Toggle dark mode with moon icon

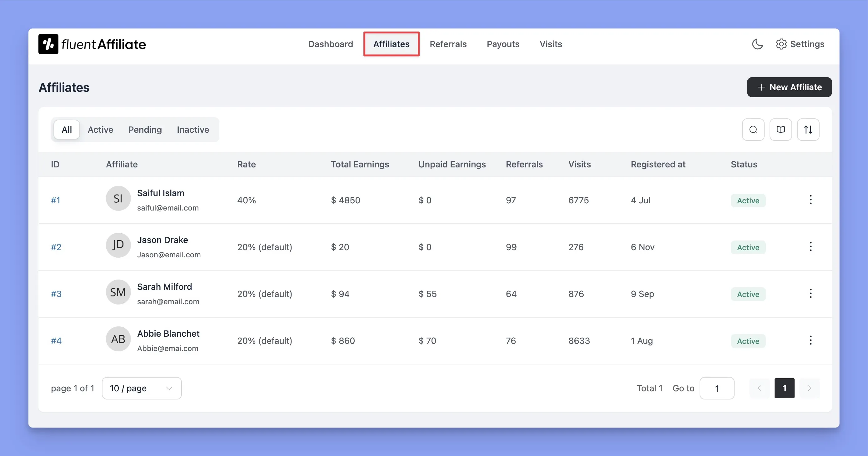[757, 44]
